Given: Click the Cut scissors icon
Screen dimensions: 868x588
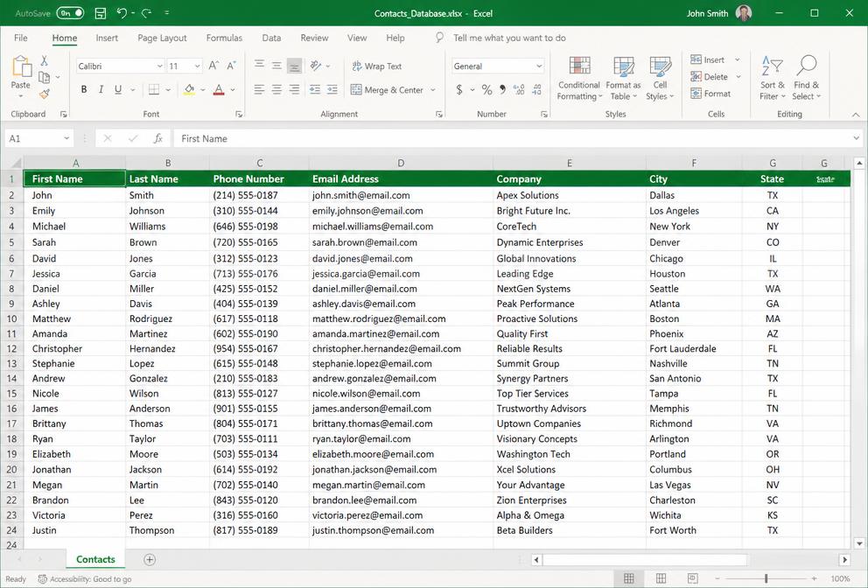Looking at the screenshot, I should point(45,60).
